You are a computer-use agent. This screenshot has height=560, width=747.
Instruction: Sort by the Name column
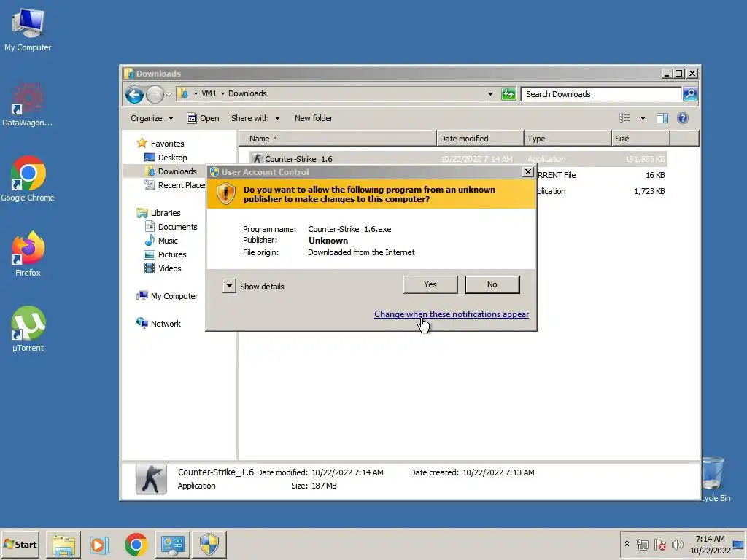pos(337,139)
